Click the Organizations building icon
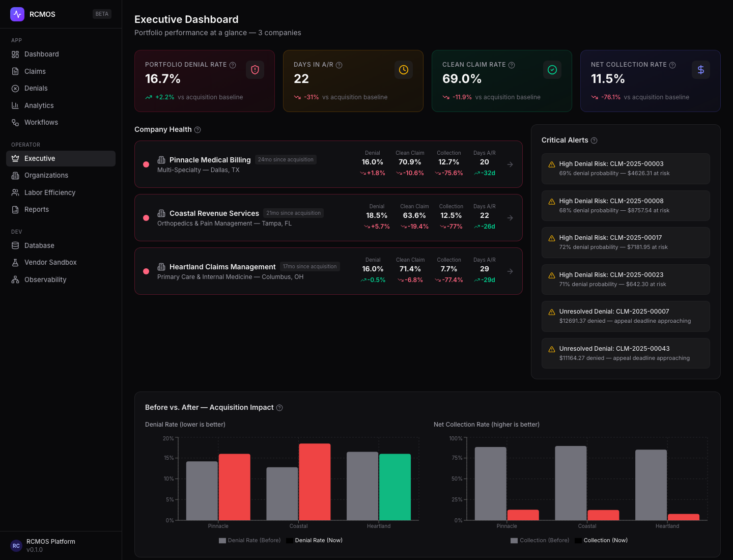The height and width of the screenshot is (560, 733). (x=15, y=176)
